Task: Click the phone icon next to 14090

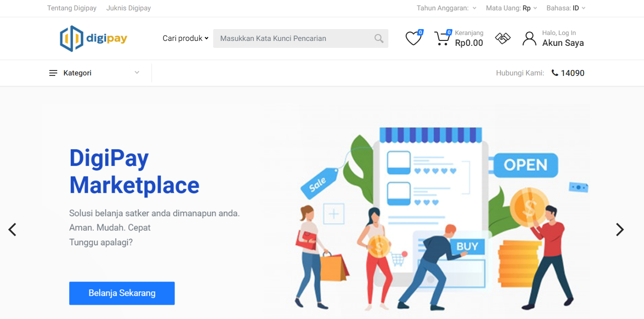Action: (555, 73)
